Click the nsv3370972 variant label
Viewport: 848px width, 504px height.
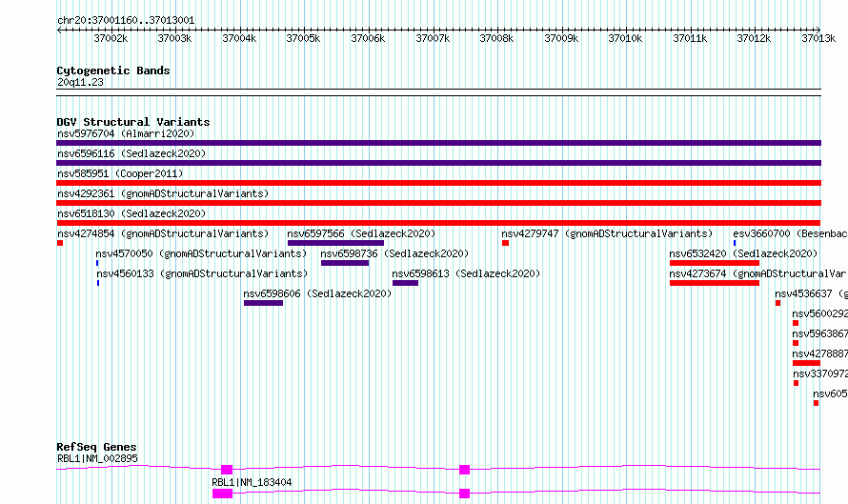[x=820, y=373]
